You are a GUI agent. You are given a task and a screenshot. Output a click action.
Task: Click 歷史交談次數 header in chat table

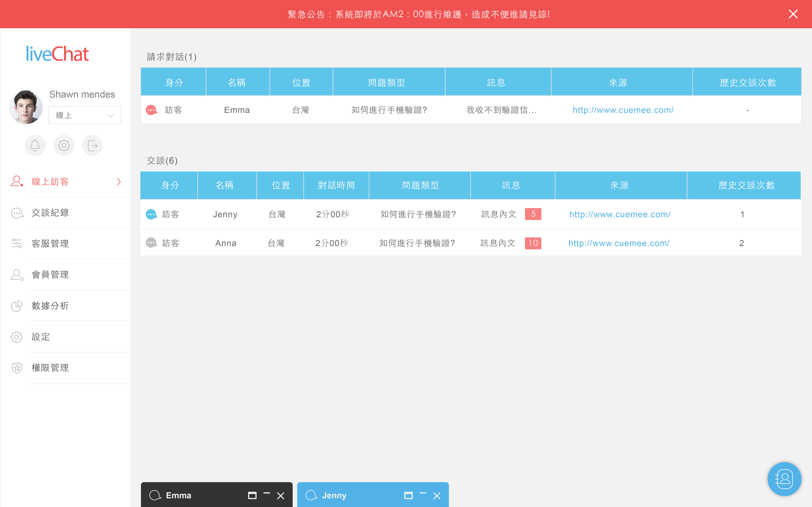click(x=744, y=185)
